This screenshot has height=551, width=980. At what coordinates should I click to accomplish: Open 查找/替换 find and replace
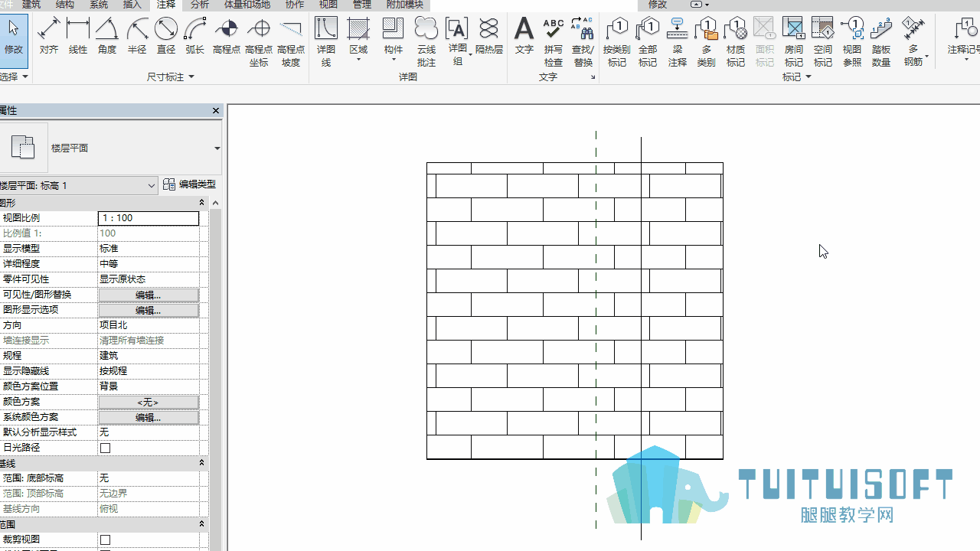(x=583, y=42)
